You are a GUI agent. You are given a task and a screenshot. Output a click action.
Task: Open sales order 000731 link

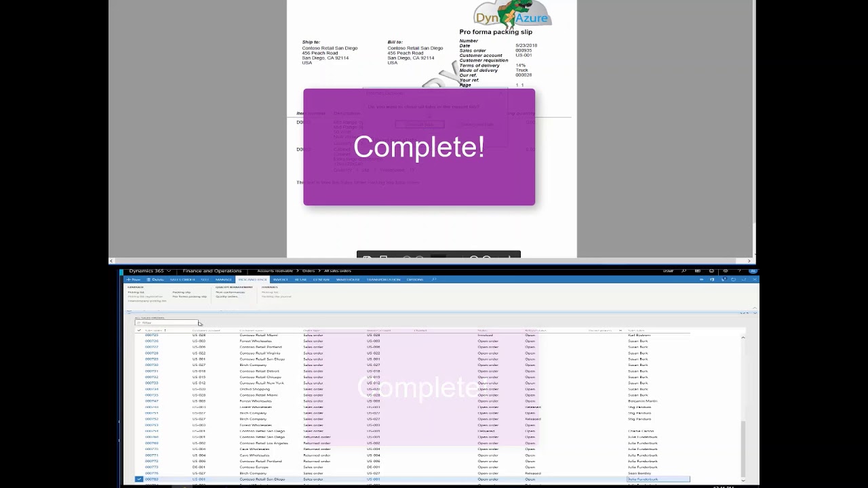point(151,371)
